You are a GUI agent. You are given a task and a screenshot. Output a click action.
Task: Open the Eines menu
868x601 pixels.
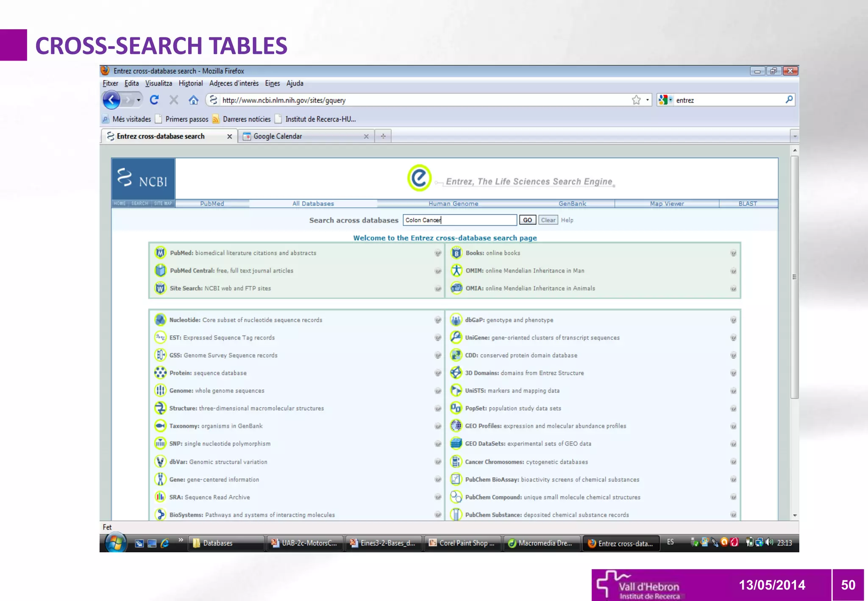point(273,83)
